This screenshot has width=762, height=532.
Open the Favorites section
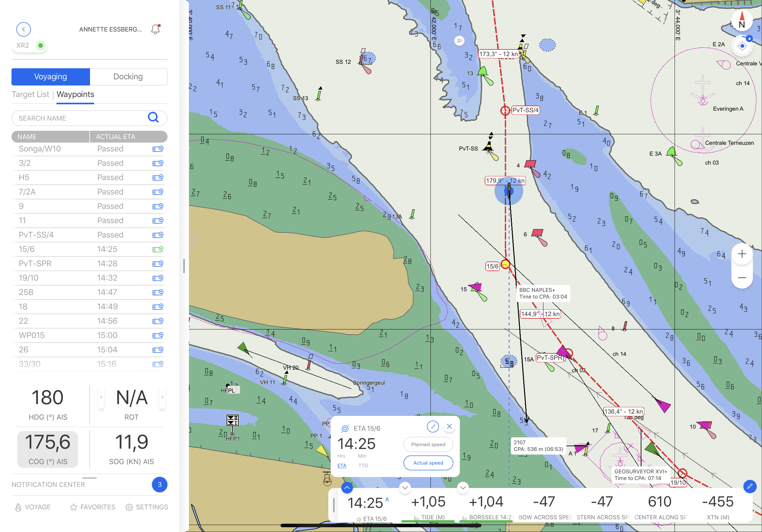coord(93,507)
